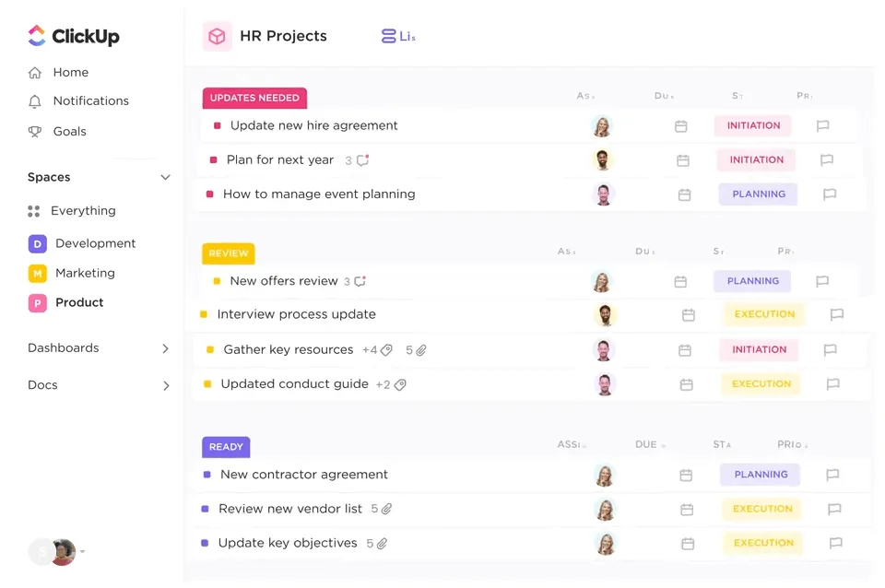Click the yellow M Marketing icon
Screen dimensions: 885x588
37,274
